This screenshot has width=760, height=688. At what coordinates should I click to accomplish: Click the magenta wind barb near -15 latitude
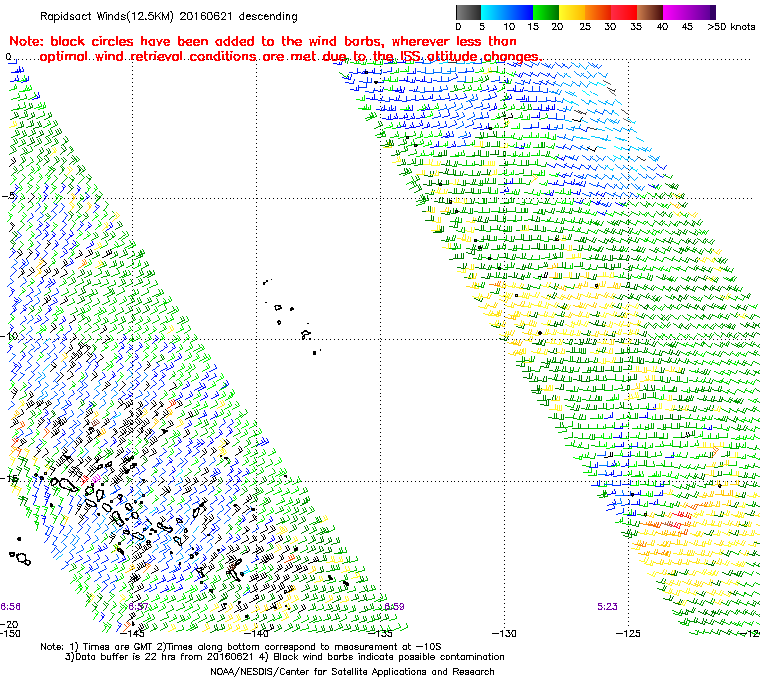(96, 478)
